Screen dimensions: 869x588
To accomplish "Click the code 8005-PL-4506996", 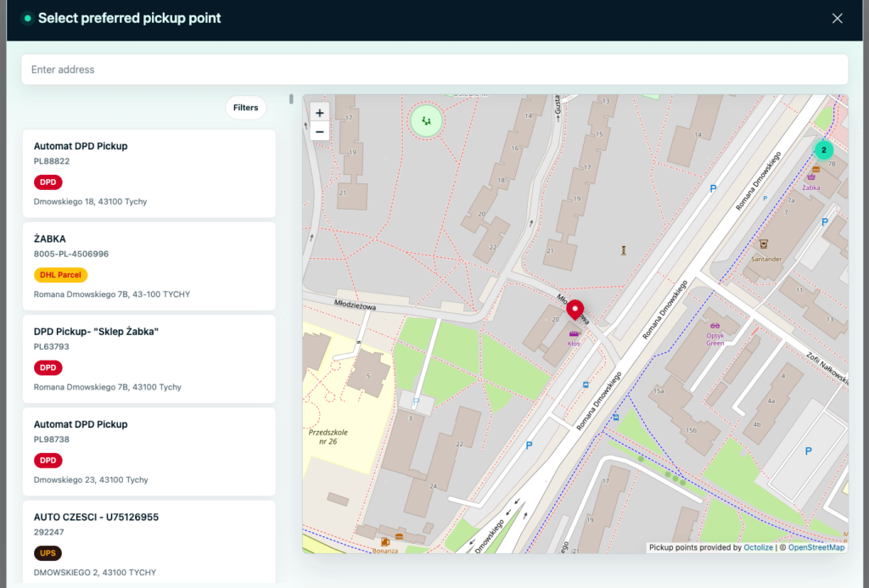I will [71, 254].
